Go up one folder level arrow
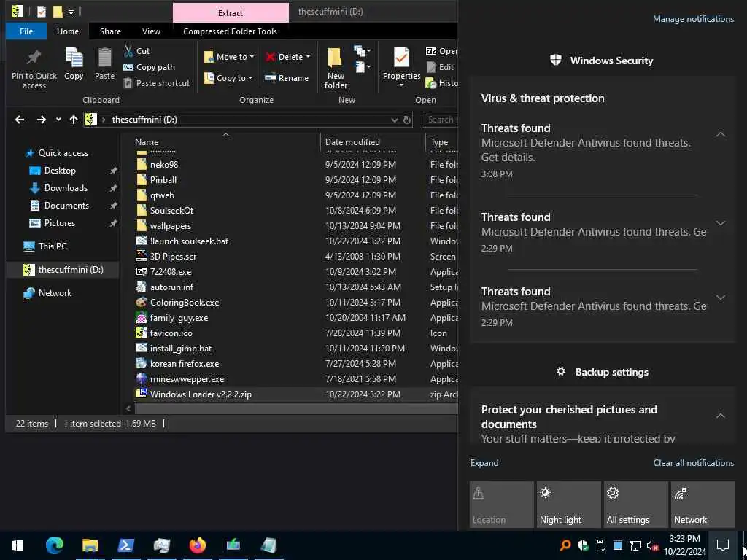The height and width of the screenshot is (560, 747). pos(74,120)
